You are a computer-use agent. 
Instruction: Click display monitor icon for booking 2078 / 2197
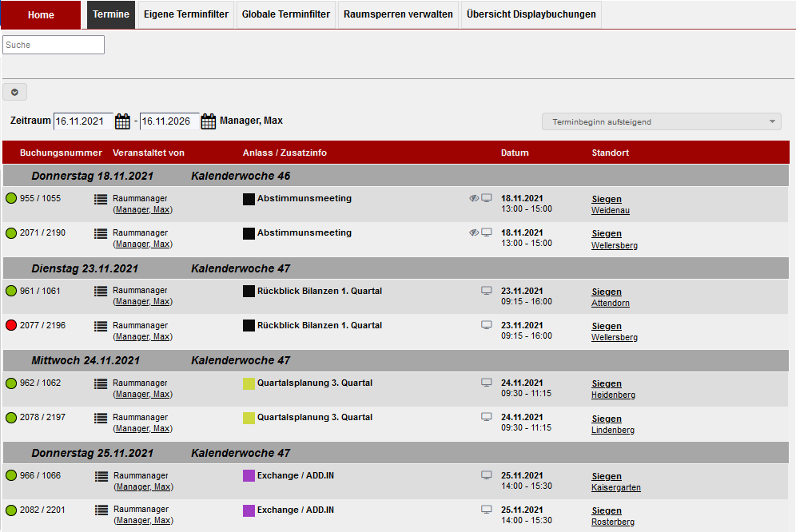(x=487, y=417)
